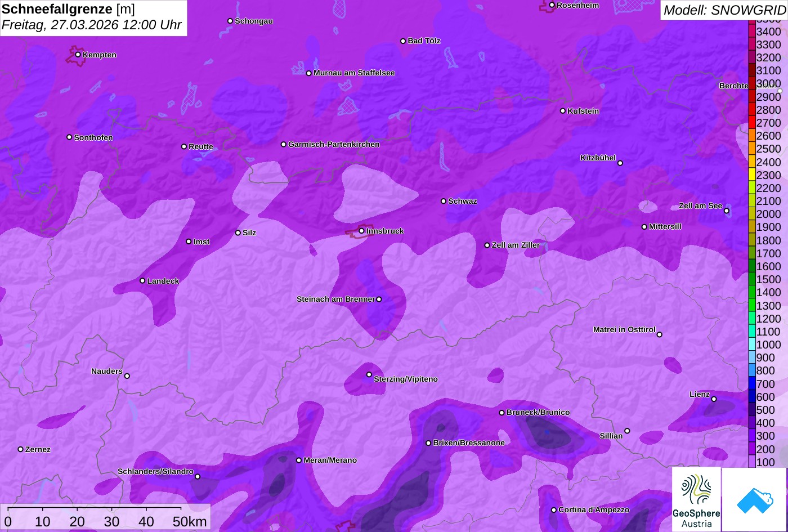Select the legend swatch for 1500 m

click(751, 279)
